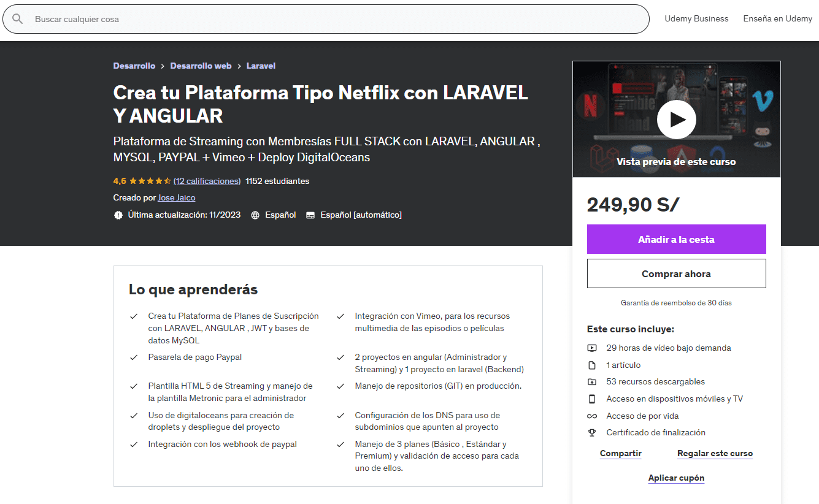Screen dimensions: 819x504
Task: Click the last-update alert badge icon
Action: (x=118, y=215)
